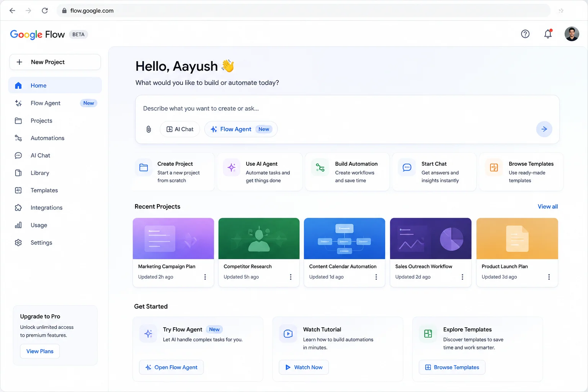Click the Home icon in the sidebar
This screenshot has width=588, height=392.
click(18, 86)
